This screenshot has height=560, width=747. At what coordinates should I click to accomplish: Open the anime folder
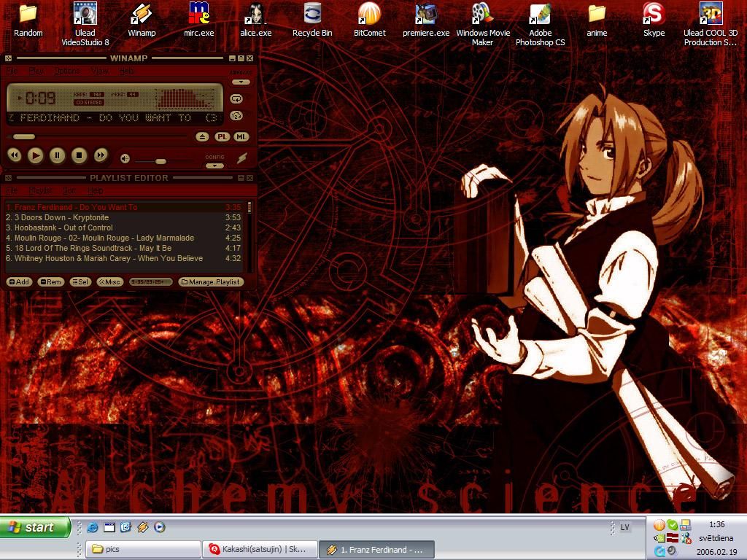597,21
